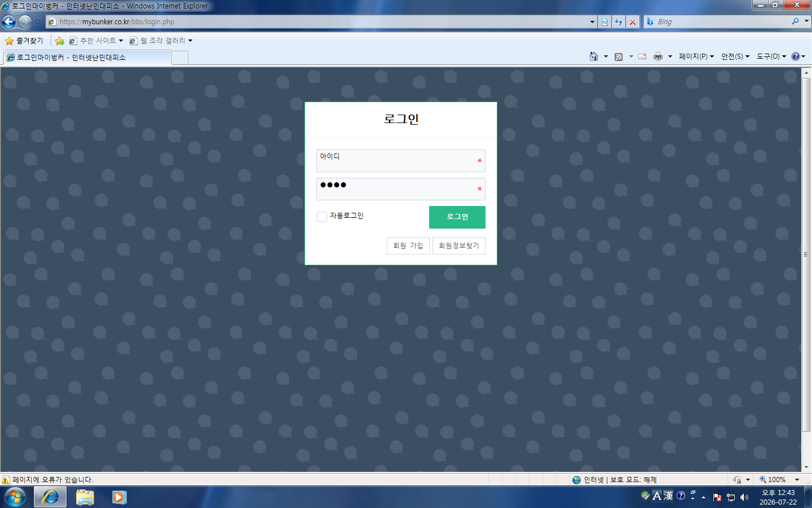812x508 pixels.
Task: Click the Compatibility View icon
Action: click(x=604, y=22)
